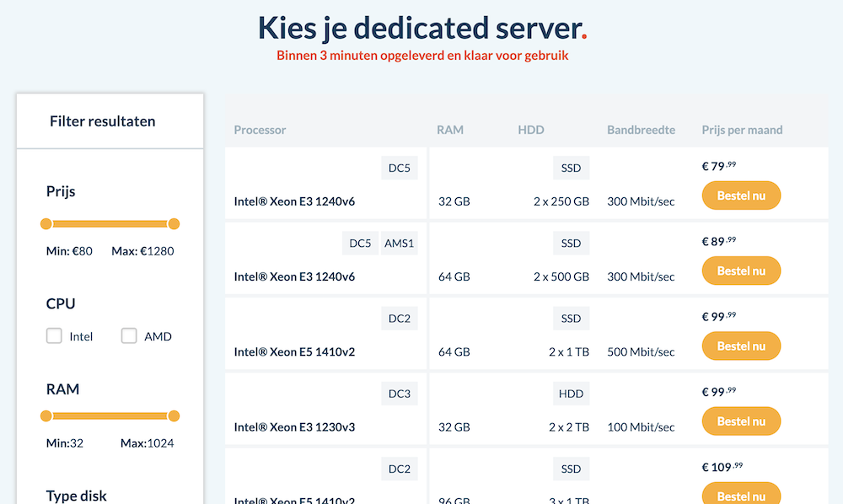Screen dimensions: 843x504
Task: Click Bestel nu on the €109.99 server
Action: pos(741,493)
